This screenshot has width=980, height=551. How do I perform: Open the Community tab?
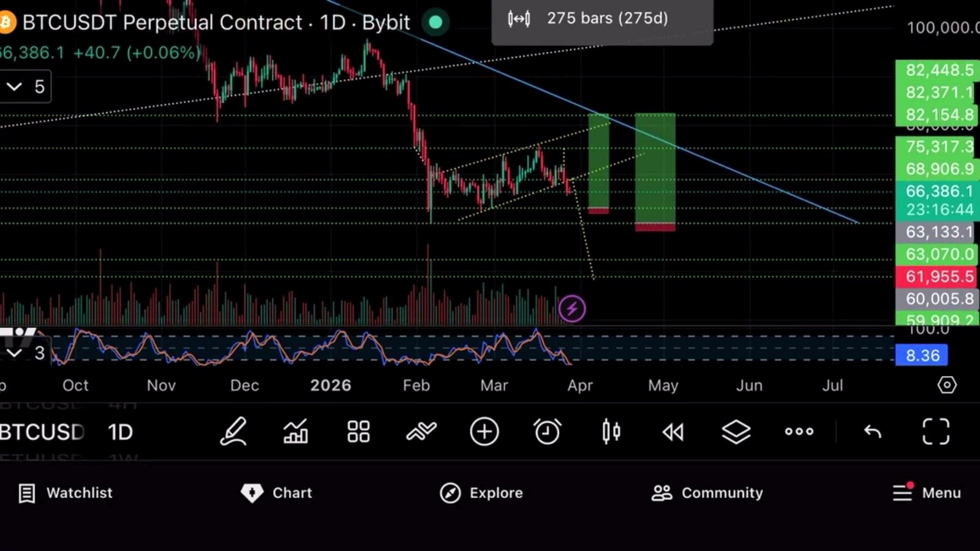tap(707, 493)
